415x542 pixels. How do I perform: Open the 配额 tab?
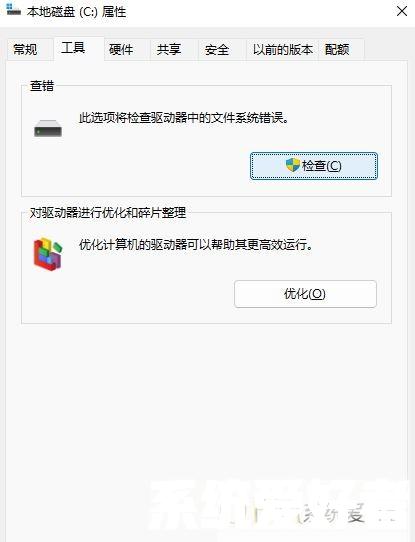point(337,49)
